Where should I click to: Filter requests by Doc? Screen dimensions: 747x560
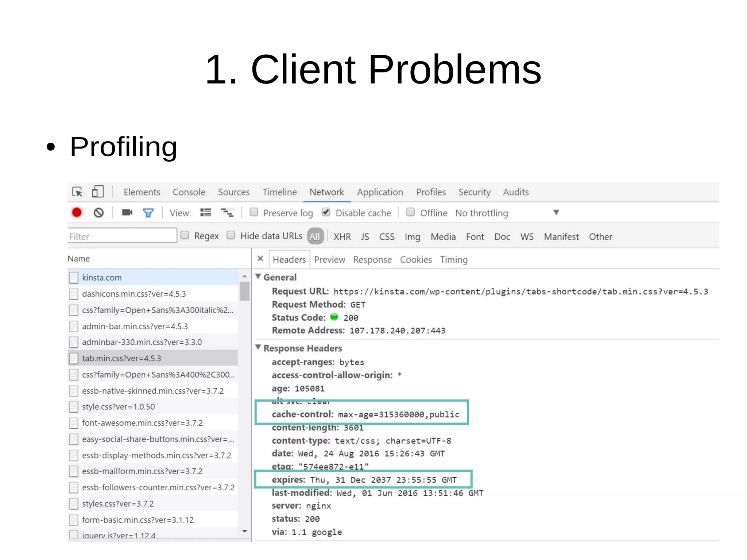[502, 237]
